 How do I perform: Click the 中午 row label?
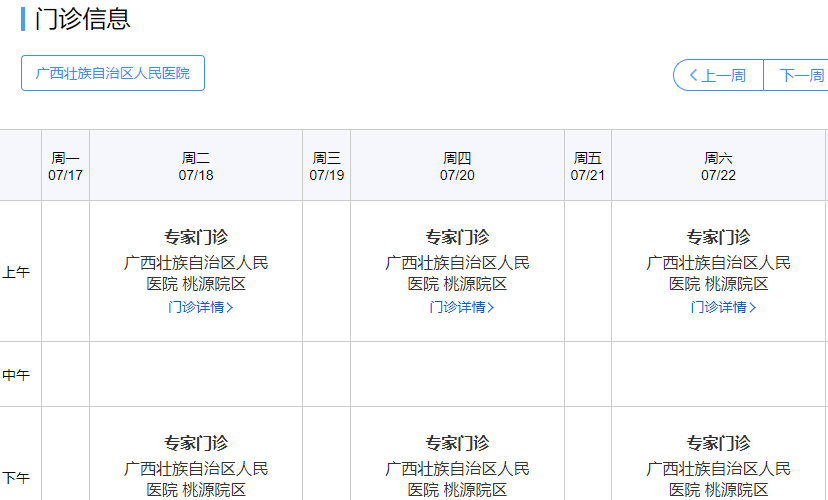(16, 375)
